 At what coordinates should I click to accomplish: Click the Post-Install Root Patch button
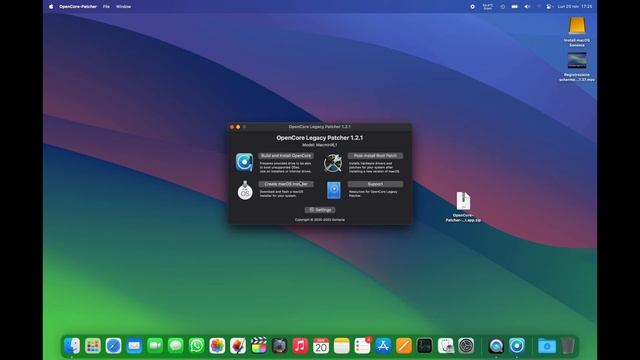(x=375, y=156)
